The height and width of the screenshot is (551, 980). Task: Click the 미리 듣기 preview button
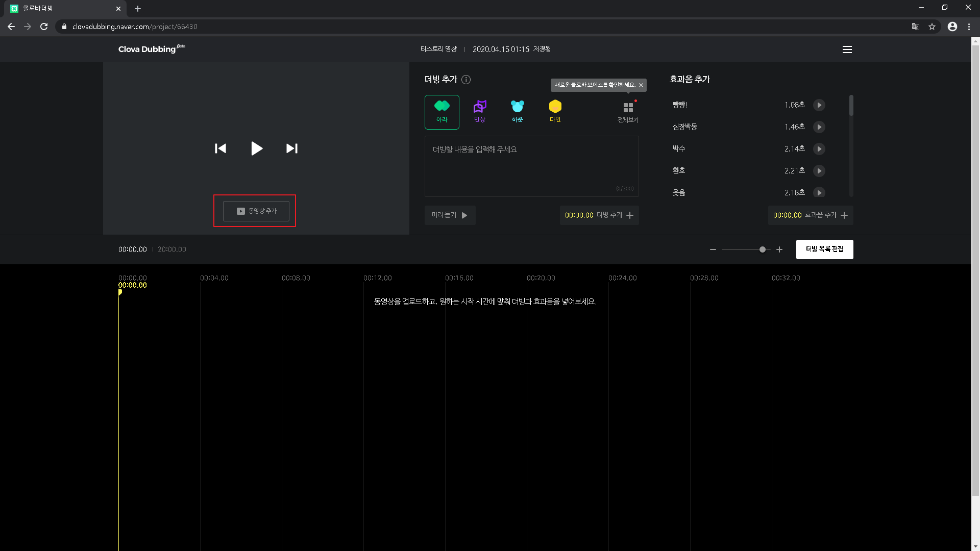point(450,215)
